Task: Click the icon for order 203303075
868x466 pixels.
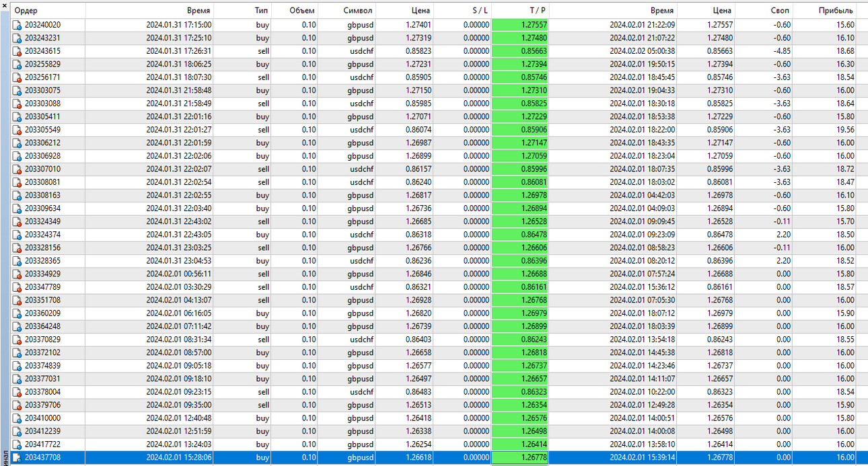Action: [x=17, y=90]
